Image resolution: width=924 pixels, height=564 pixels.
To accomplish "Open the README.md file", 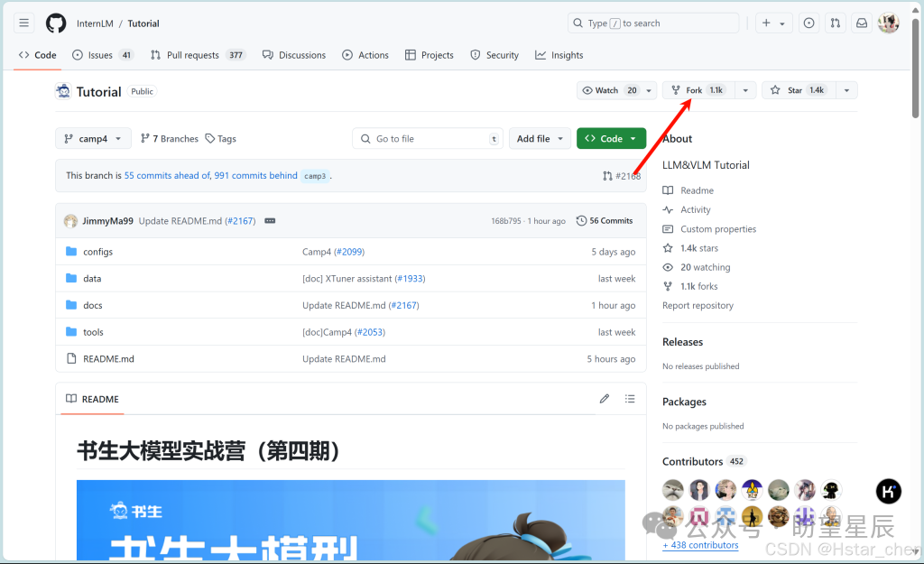I will point(108,359).
